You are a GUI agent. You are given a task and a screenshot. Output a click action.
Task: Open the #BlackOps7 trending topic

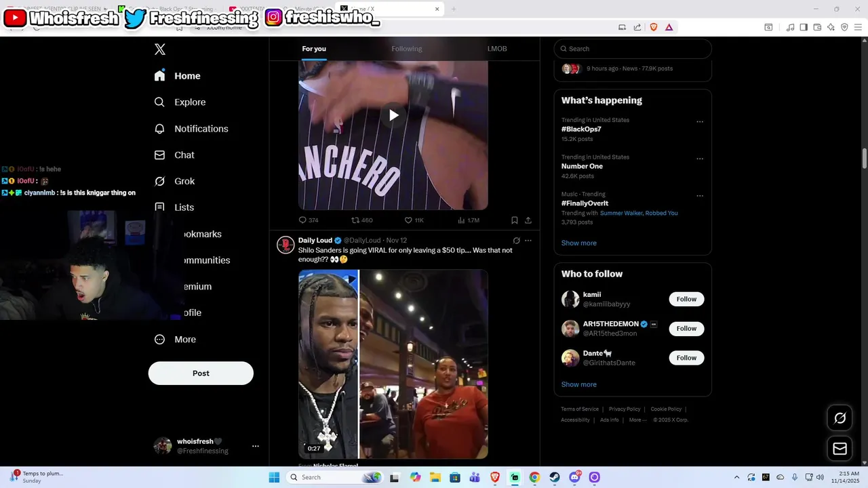(581, 129)
